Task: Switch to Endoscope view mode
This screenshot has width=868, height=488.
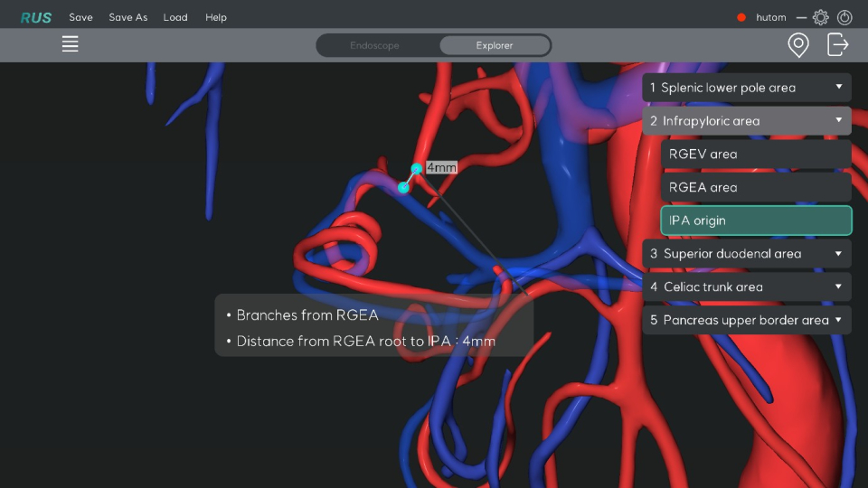Action: click(x=375, y=45)
